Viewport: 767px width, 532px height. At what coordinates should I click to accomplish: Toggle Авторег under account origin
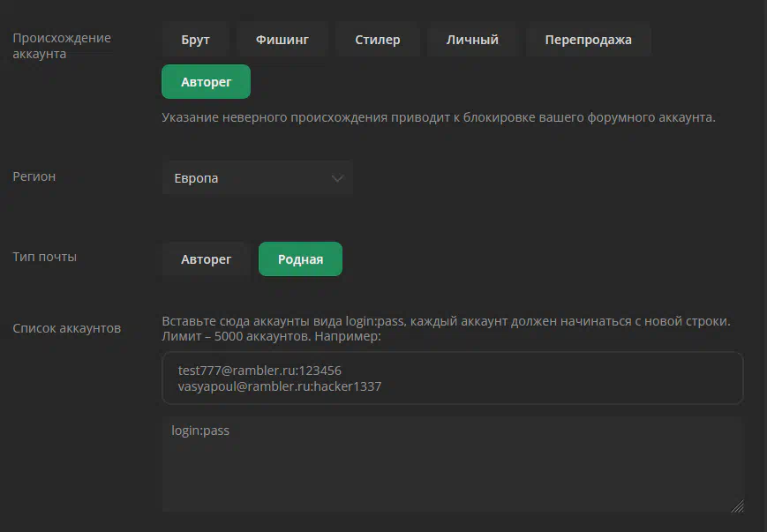coord(206,82)
